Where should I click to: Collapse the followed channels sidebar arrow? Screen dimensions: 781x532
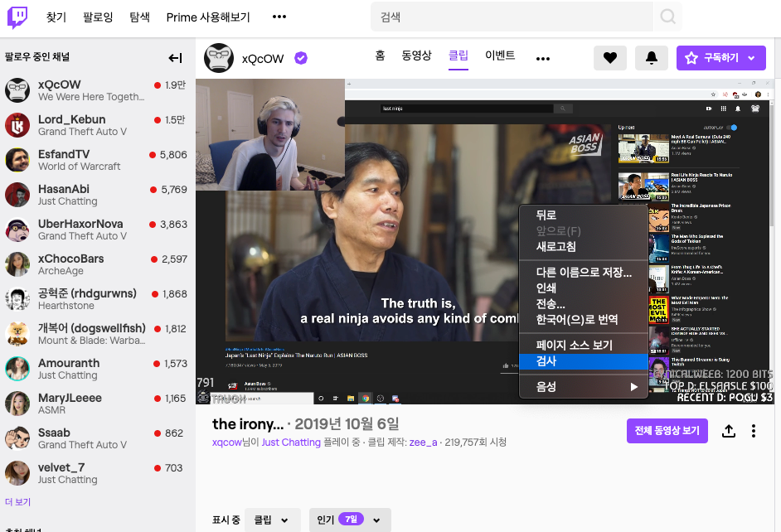pyautogui.click(x=175, y=58)
